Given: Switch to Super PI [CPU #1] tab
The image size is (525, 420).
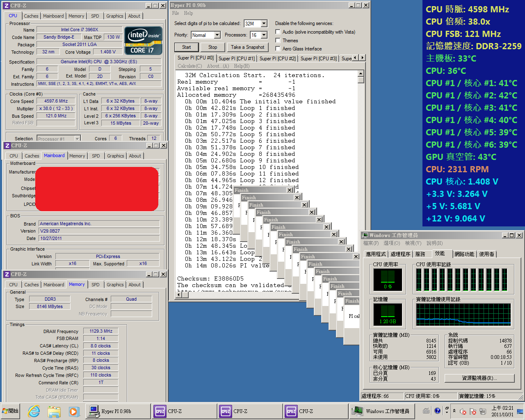Looking at the screenshot, I should point(237,59).
